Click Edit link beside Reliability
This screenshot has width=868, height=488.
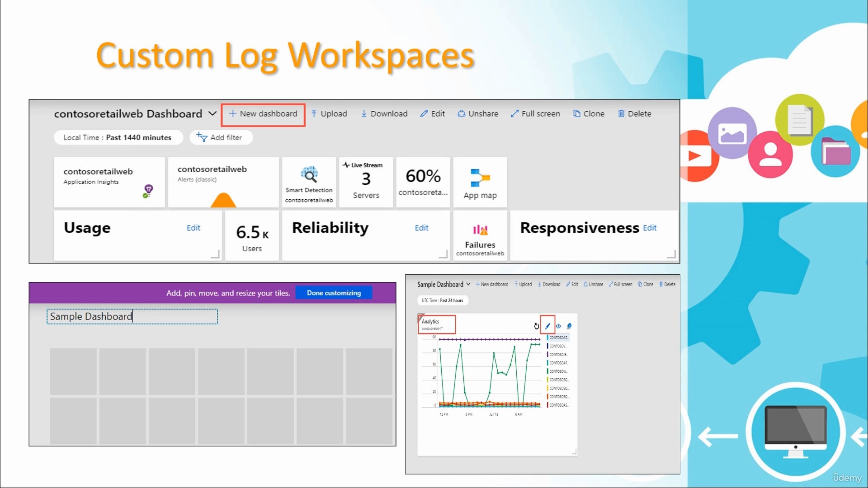pos(422,228)
